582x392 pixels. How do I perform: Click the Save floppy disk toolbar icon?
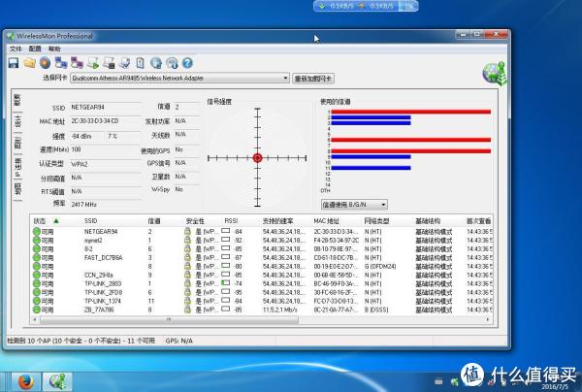click(x=14, y=63)
